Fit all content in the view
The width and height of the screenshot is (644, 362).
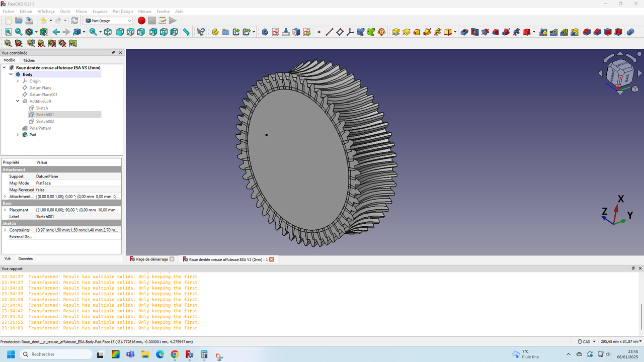coord(8,32)
